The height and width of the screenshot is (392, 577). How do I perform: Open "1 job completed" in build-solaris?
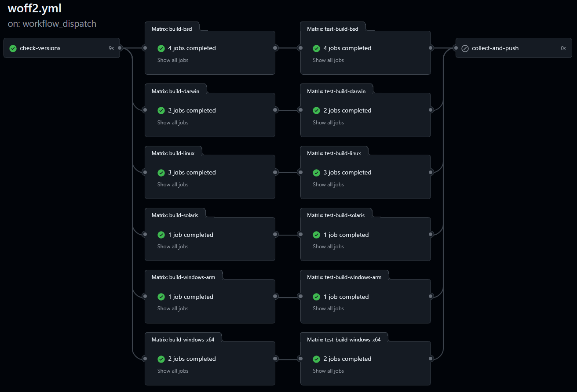[x=190, y=235]
